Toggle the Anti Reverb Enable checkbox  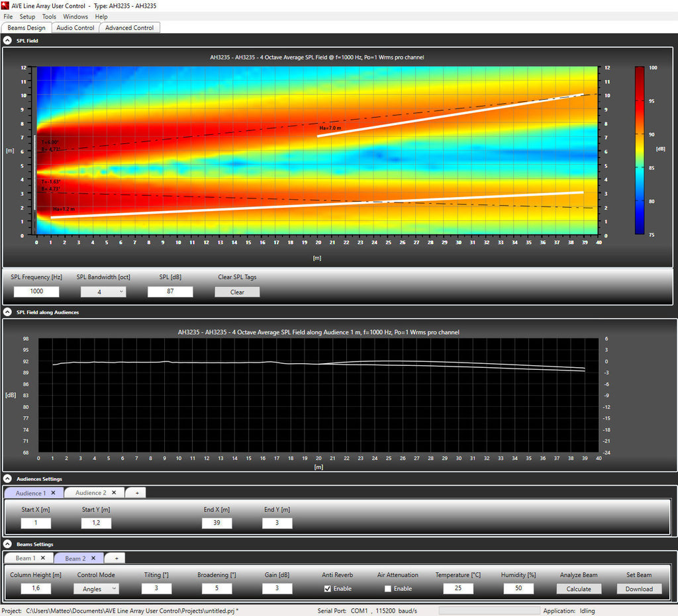click(x=327, y=589)
